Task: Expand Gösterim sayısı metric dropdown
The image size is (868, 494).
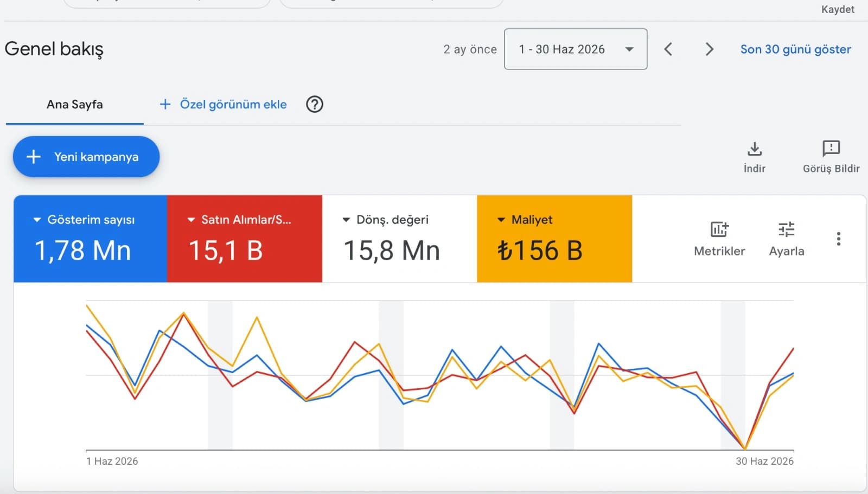Action: pos(37,220)
